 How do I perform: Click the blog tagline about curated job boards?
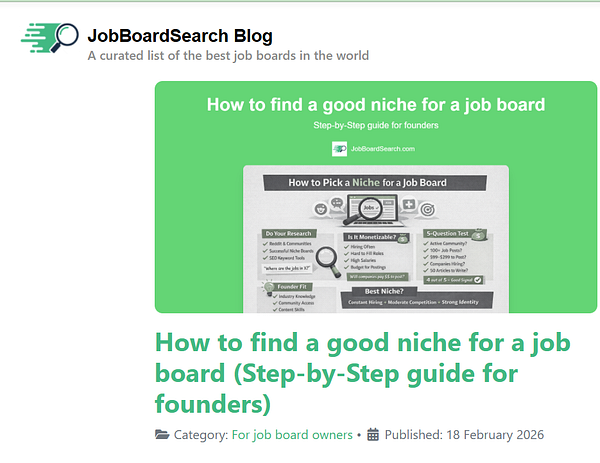(x=228, y=56)
